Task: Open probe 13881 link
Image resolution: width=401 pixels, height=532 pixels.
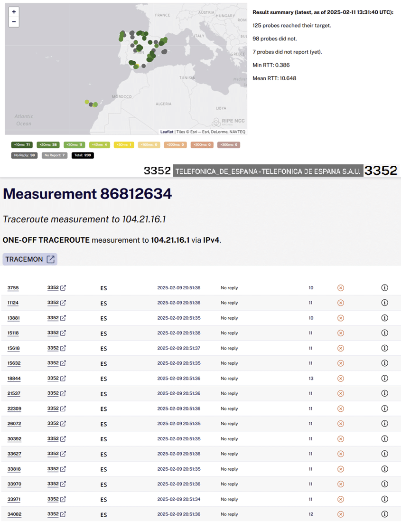Action: [14, 318]
